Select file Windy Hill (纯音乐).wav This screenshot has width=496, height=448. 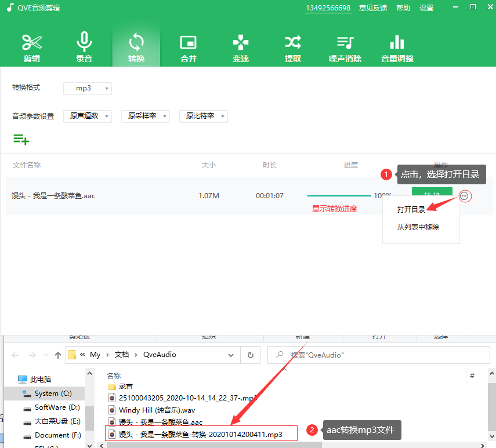click(x=152, y=410)
